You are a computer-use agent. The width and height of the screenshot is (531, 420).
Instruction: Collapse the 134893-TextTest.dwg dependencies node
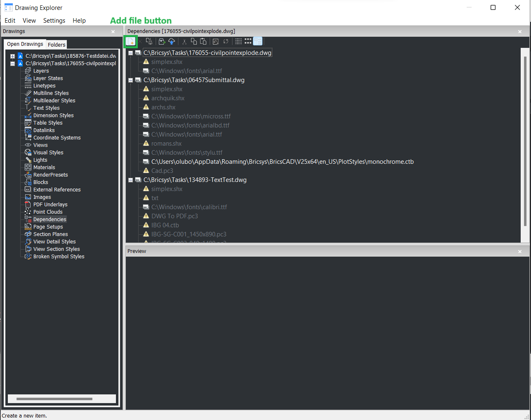click(x=130, y=180)
